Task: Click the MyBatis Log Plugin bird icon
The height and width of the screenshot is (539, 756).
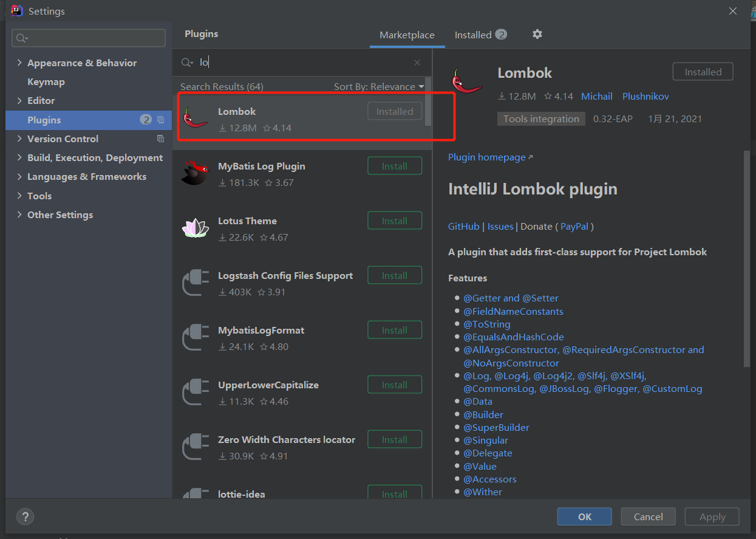Action: [196, 173]
